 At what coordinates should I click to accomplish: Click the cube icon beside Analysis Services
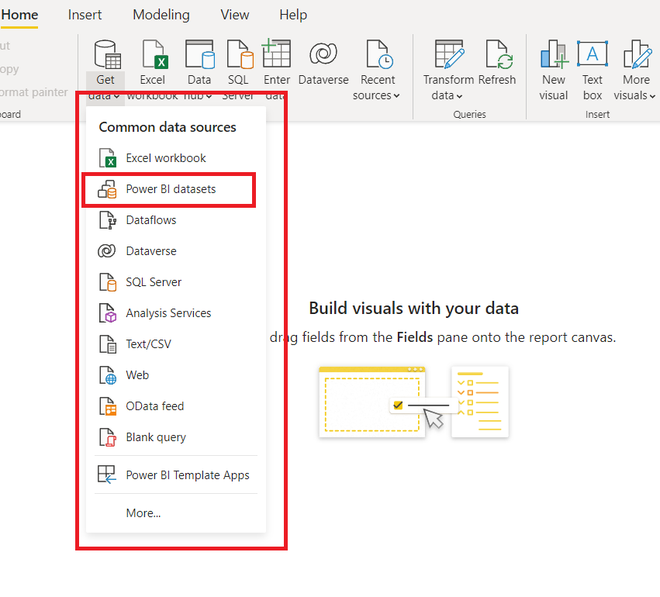107,313
